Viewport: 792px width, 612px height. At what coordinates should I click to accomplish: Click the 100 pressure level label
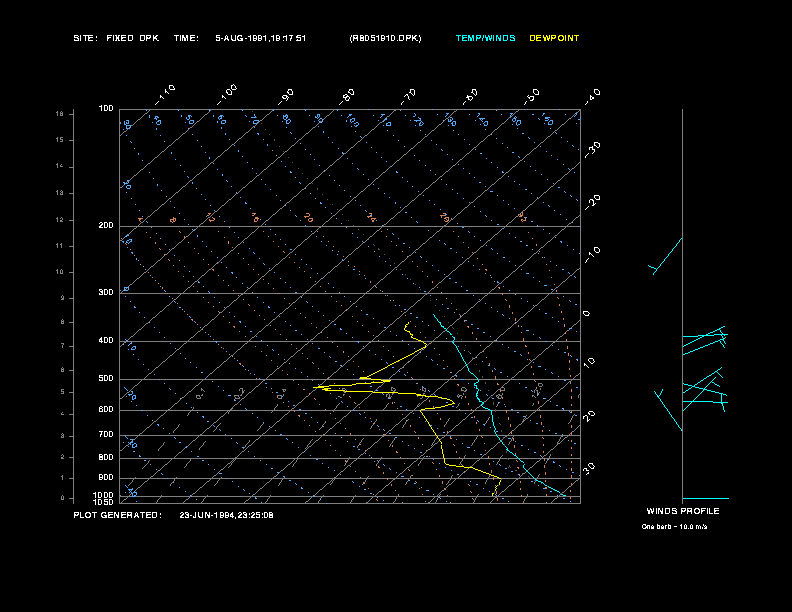(x=106, y=109)
